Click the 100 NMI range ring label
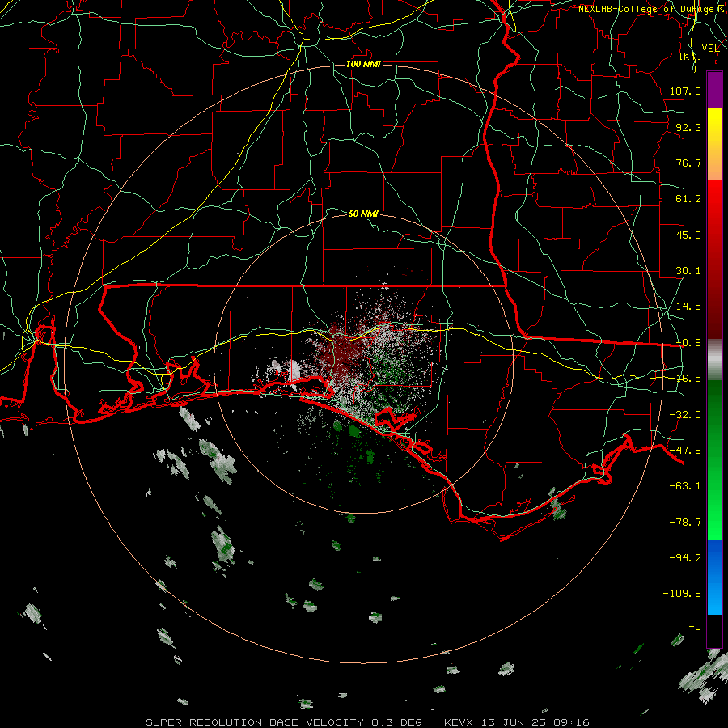 click(x=363, y=64)
